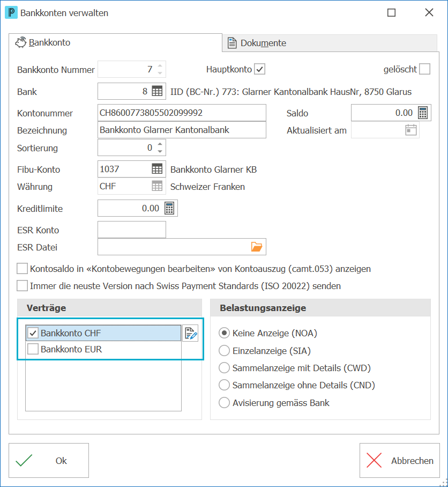Select Avisierung gemäss Bank option
Screen dimensions: 448x487
pyautogui.click(x=224, y=402)
